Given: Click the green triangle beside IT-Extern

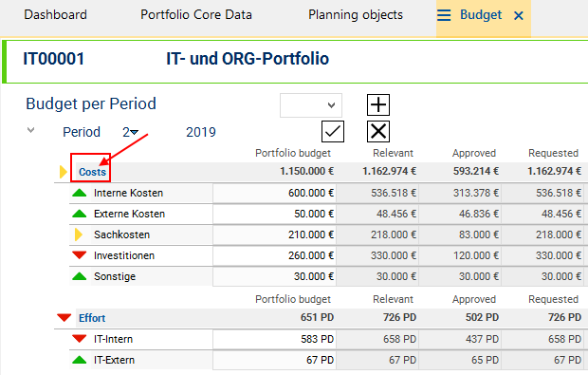Looking at the screenshot, I should [x=79, y=360].
